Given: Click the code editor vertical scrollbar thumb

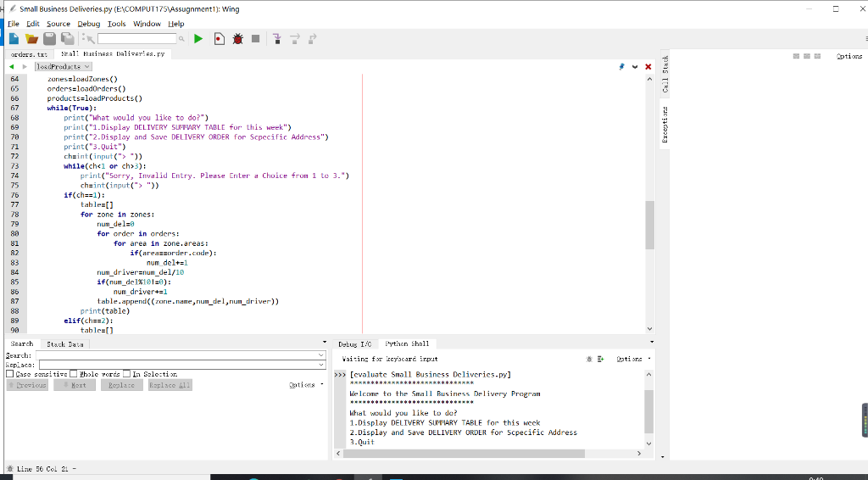Looking at the screenshot, I should click(649, 225).
